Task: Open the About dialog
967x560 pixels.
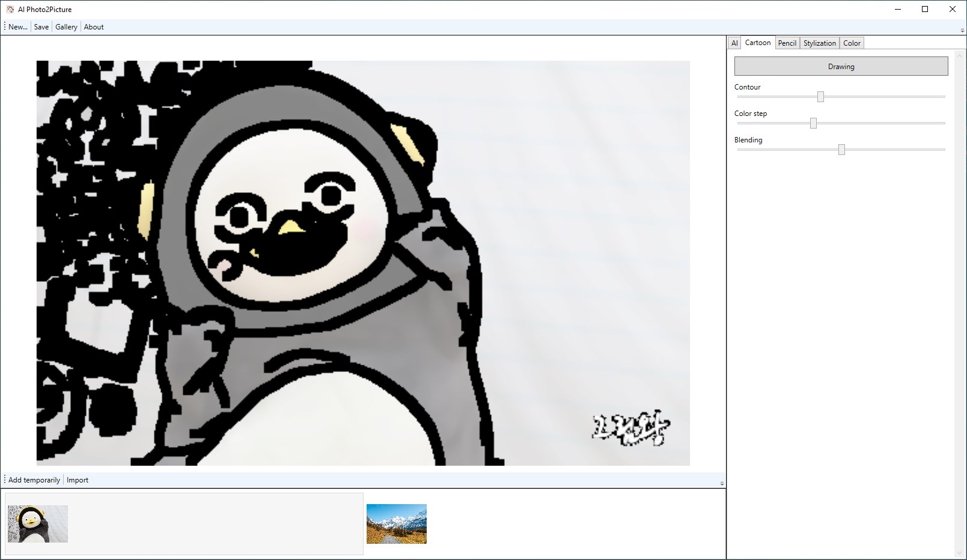Action: (x=94, y=27)
